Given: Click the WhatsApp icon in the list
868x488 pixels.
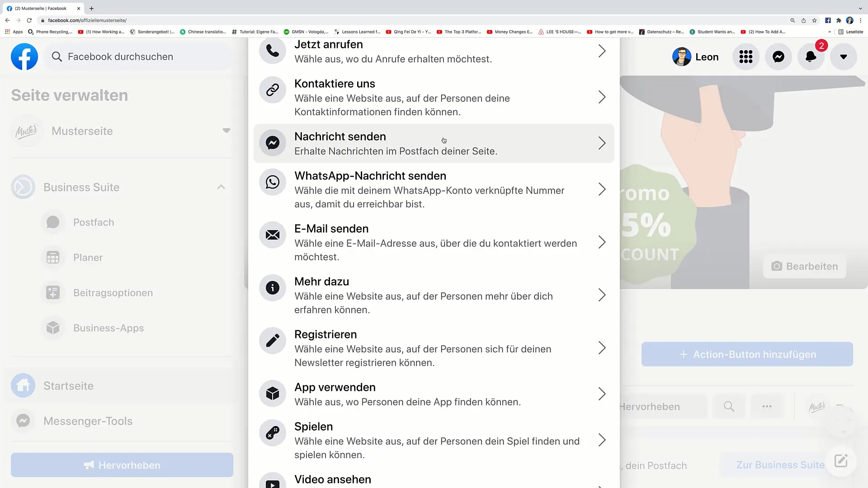Looking at the screenshot, I should coord(273,182).
